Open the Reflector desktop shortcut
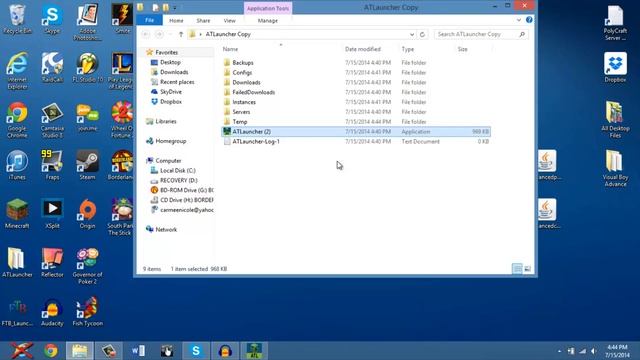The width and height of the screenshot is (640, 360). (x=52, y=262)
